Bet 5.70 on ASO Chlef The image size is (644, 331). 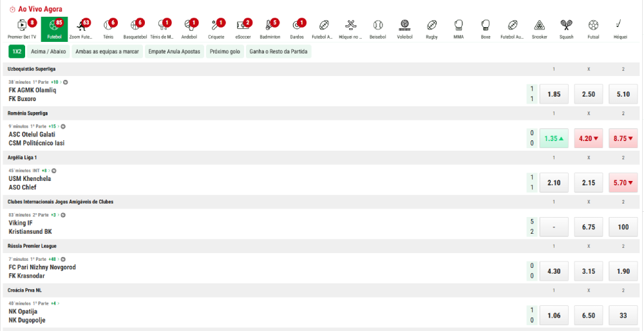[x=623, y=183]
